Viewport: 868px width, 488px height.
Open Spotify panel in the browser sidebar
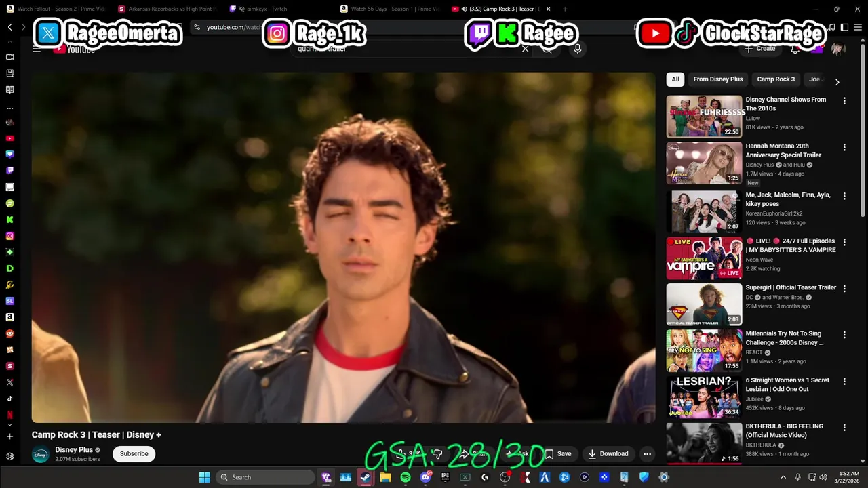[x=9, y=203]
